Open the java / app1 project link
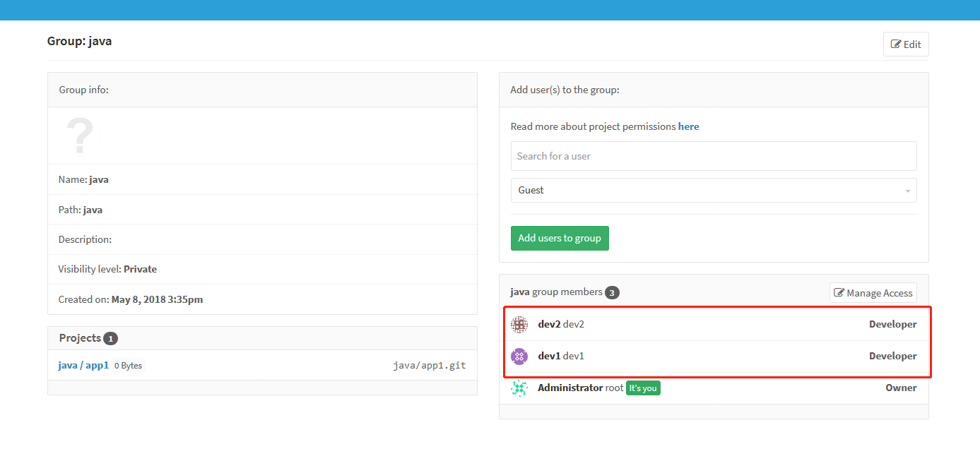Screen dimensions: 980x449 83,366
